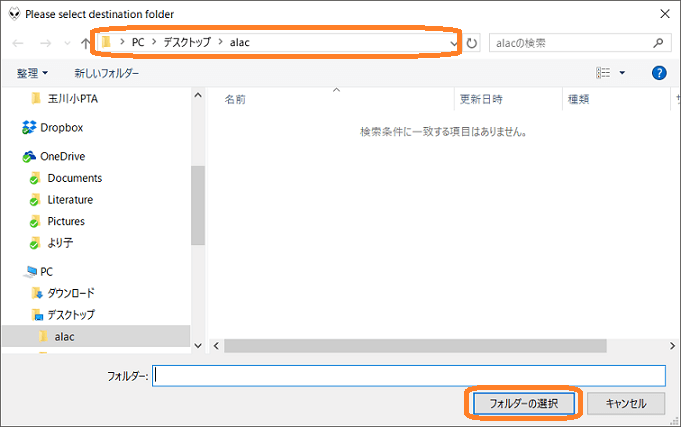
Task: Click the PC computer icon
Action: (x=30, y=272)
